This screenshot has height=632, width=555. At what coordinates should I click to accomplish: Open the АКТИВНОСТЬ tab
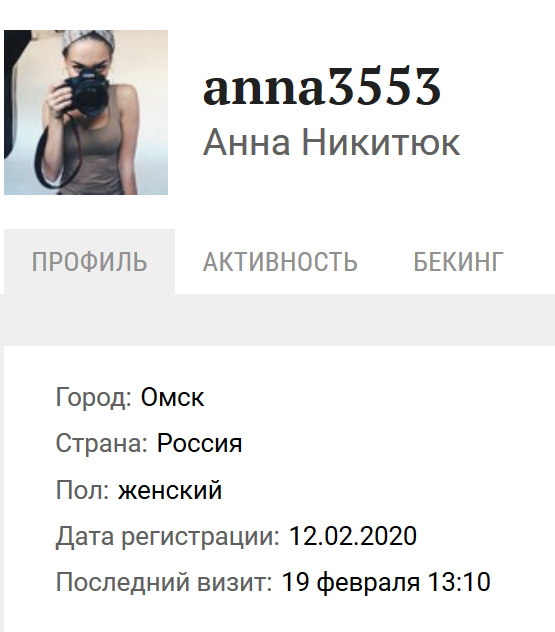coord(280,262)
